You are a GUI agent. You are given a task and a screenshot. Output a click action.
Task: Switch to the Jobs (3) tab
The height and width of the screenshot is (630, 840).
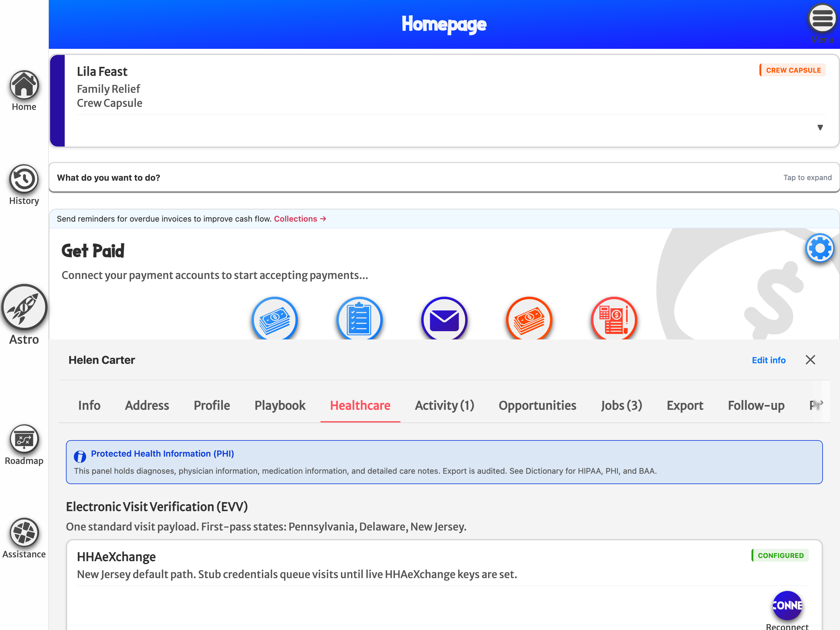(x=621, y=406)
